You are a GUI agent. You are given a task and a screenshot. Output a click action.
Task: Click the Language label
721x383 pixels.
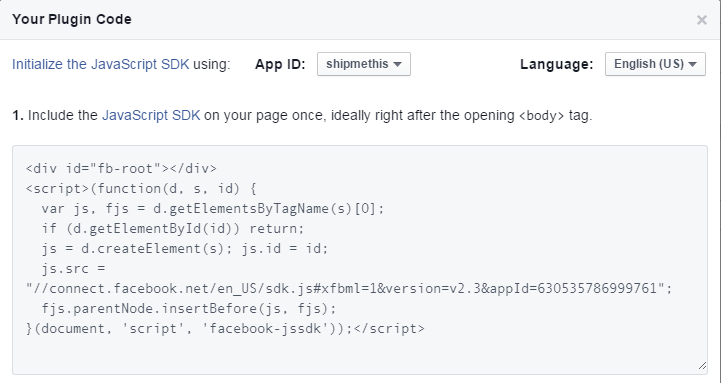(x=557, y=64)
